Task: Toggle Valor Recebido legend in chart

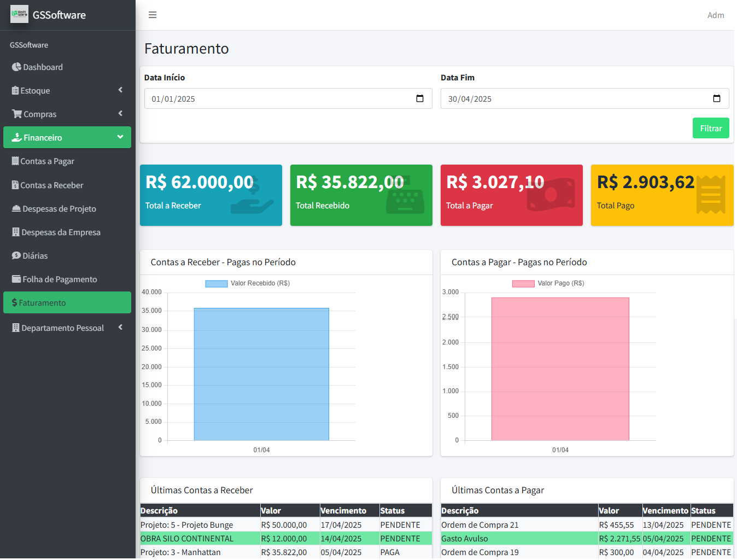Action: click(x=248, y=283)
